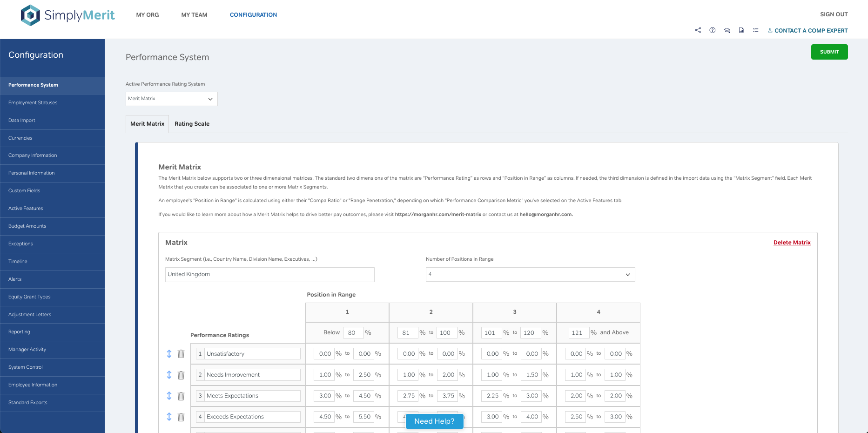The image size is (868, 433).
Task: Open the help question mark icon
Action: (713, 30)
